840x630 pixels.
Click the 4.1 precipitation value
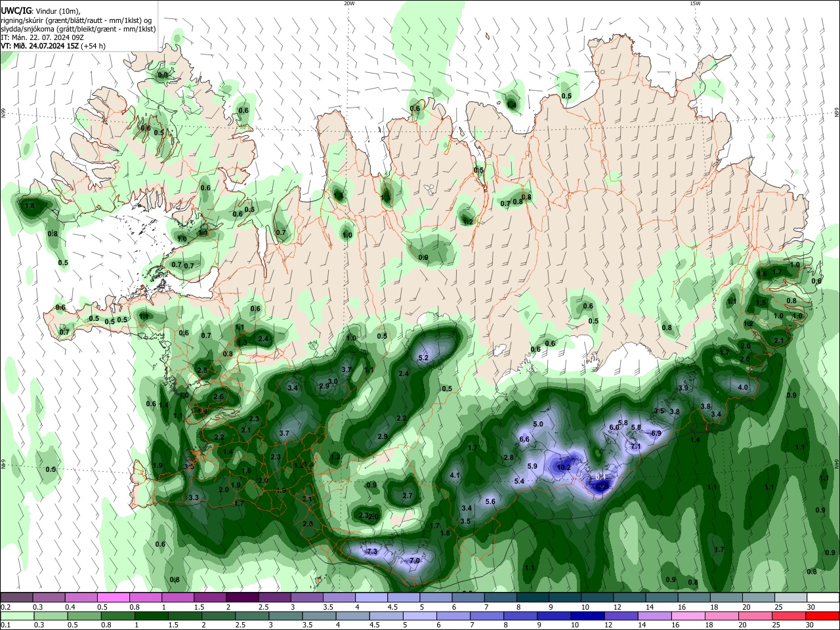455,475
